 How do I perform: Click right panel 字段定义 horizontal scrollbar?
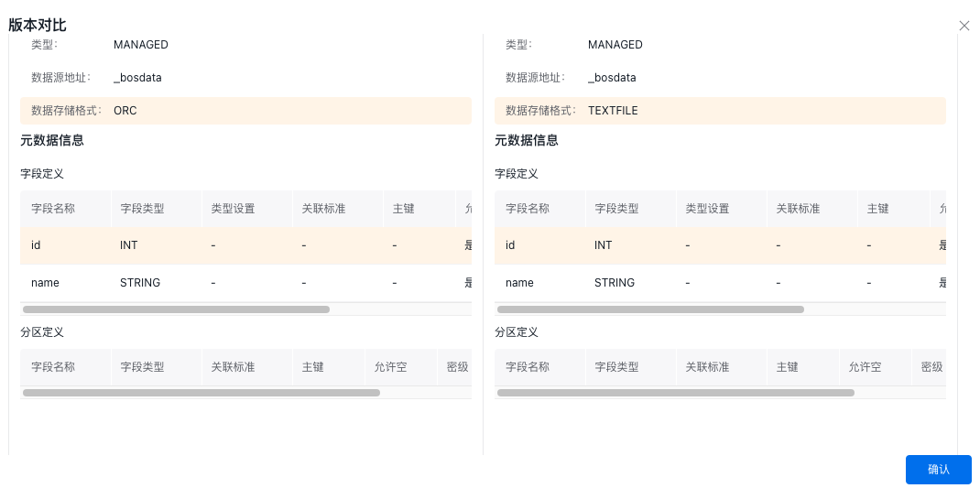pos(650,309)
